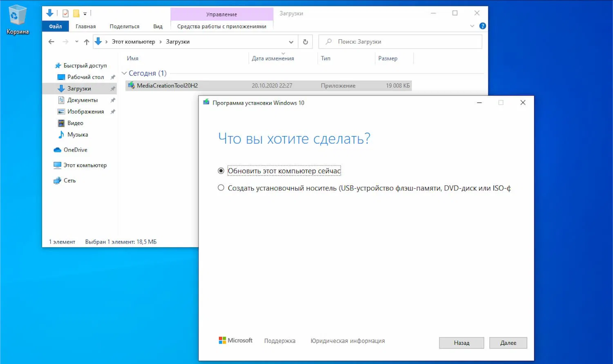
Task: Open the Видео folder in sidebar
Action: click(75, 123)
